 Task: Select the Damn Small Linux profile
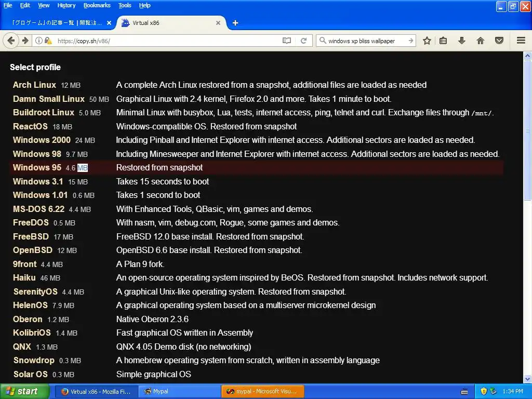[48, 99]
